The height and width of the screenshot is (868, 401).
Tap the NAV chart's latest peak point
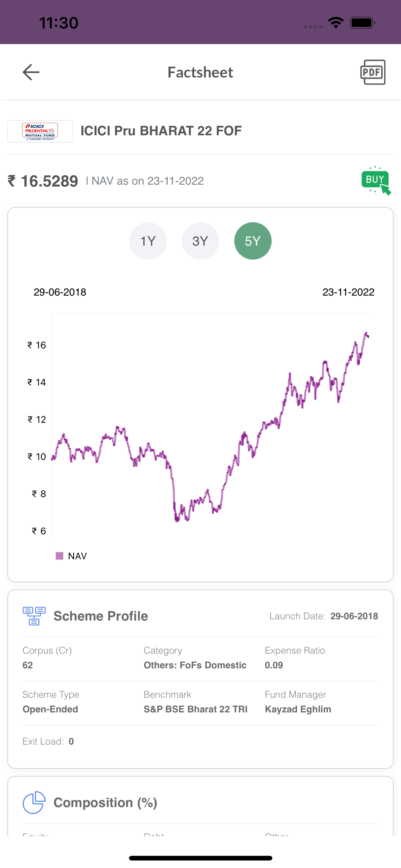pos(366,333)
